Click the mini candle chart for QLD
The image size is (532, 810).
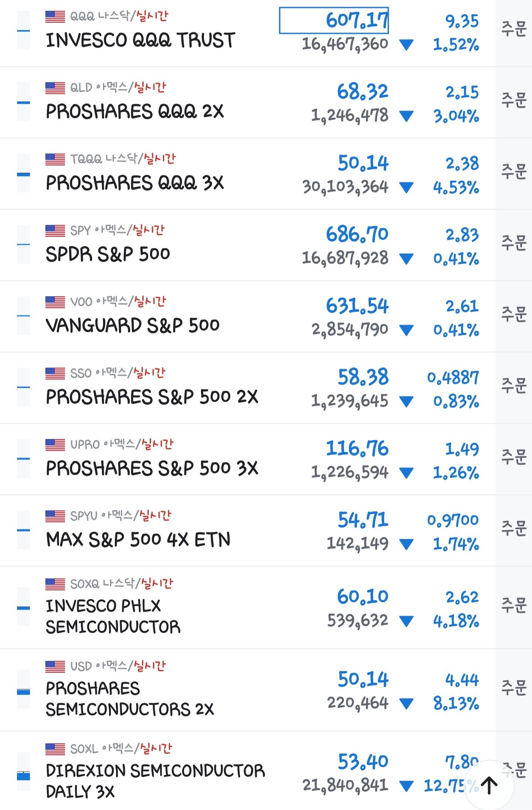23,102
